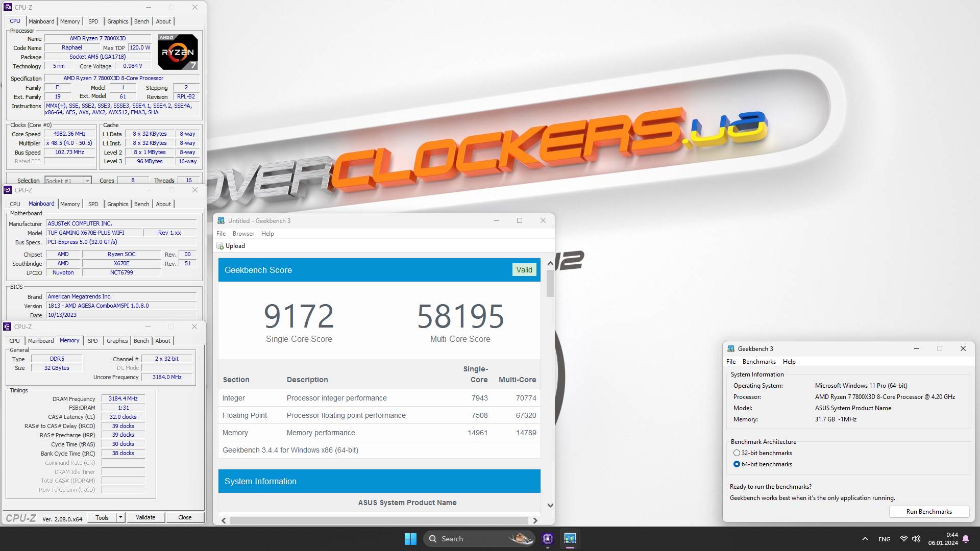This screenshot has height=551, width=980.
Task: Click the vertical scrollbar thumb in Geekbench results
Action: pos(550,283)
